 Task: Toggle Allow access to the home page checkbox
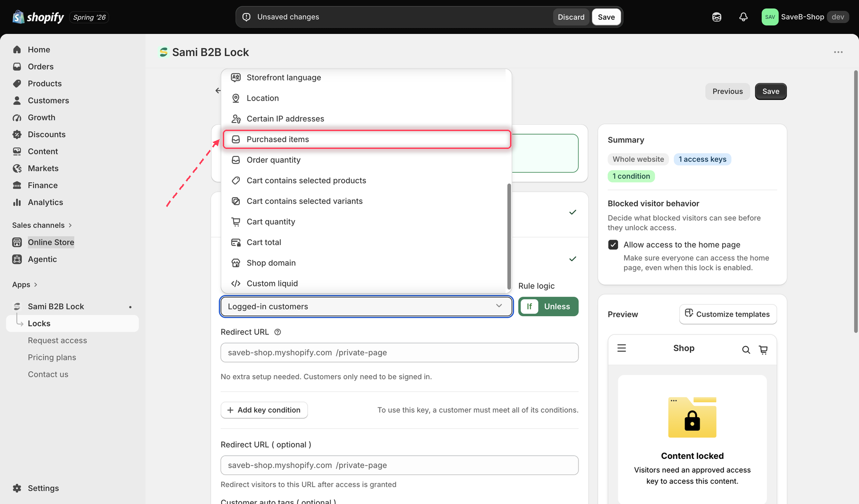(x=613, y=245)
